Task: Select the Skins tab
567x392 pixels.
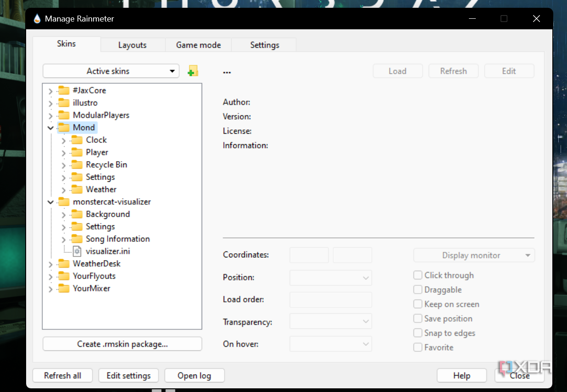Action: (66, 44)
